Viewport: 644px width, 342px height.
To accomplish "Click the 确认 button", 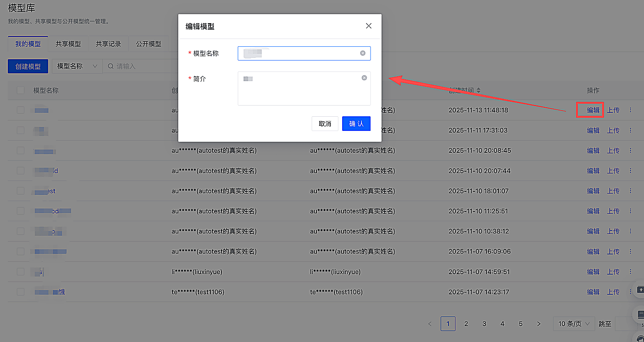I will pos(356,124).
